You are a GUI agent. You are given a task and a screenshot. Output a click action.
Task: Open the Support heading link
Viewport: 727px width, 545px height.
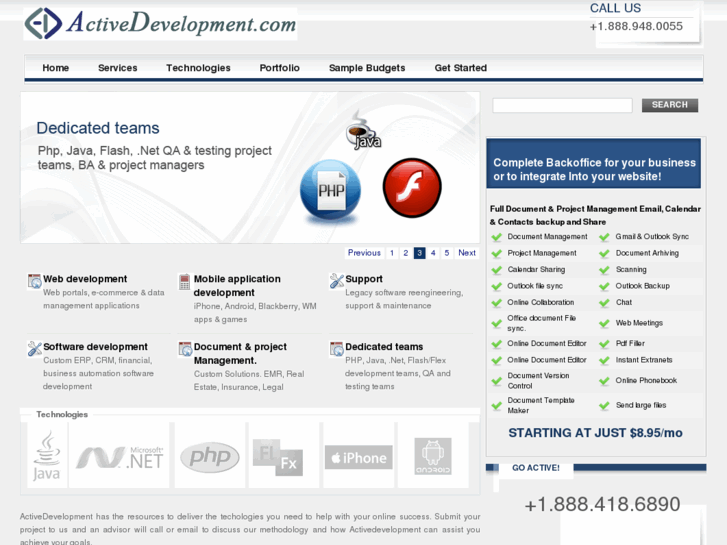[364, 279]
